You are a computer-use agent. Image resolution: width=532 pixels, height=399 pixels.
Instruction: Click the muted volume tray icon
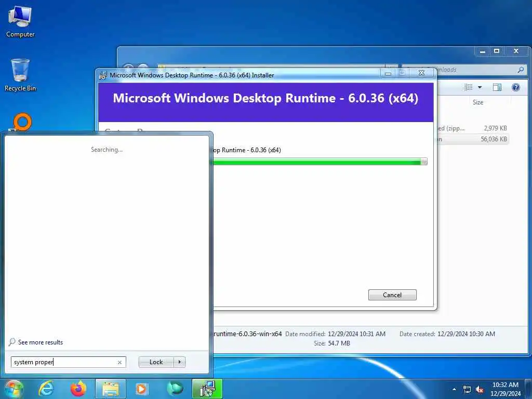[480, 389]
